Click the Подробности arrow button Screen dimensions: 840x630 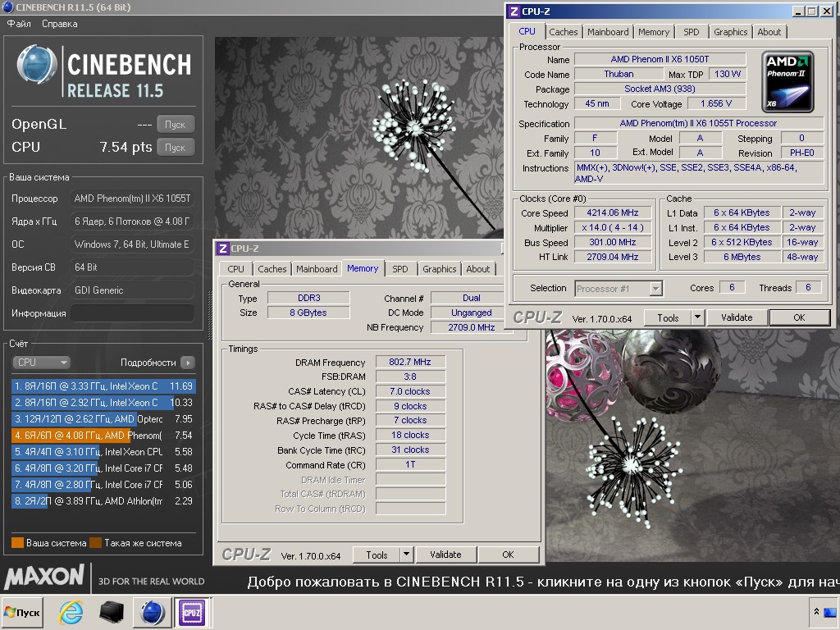point(188,363)
